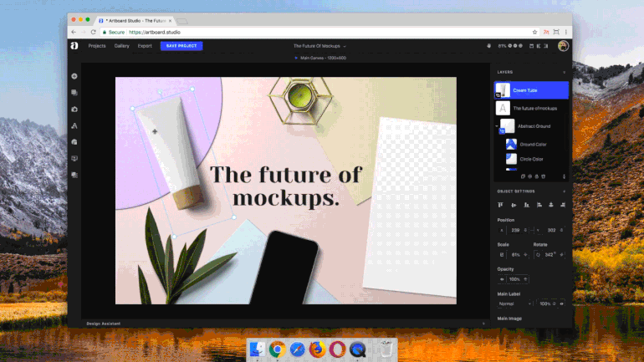Select The future of mockups text layer

(531, 109)
